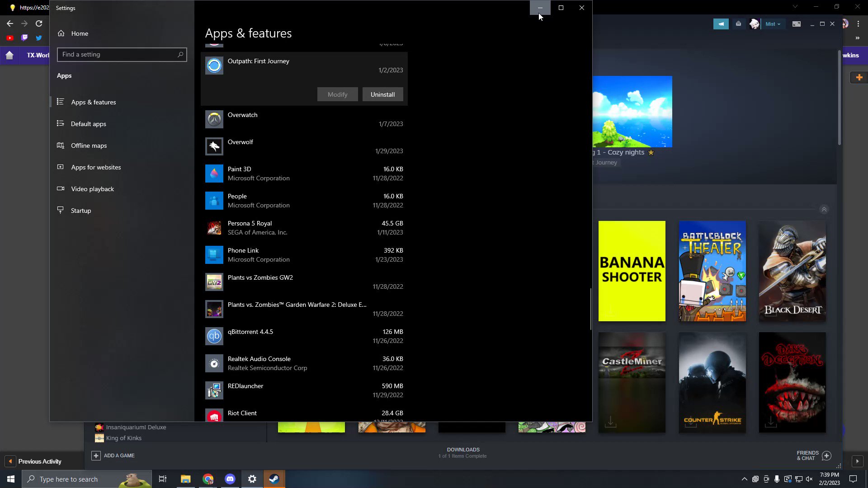Collapse the Steam library shelf chevron

tap(824, 210)
